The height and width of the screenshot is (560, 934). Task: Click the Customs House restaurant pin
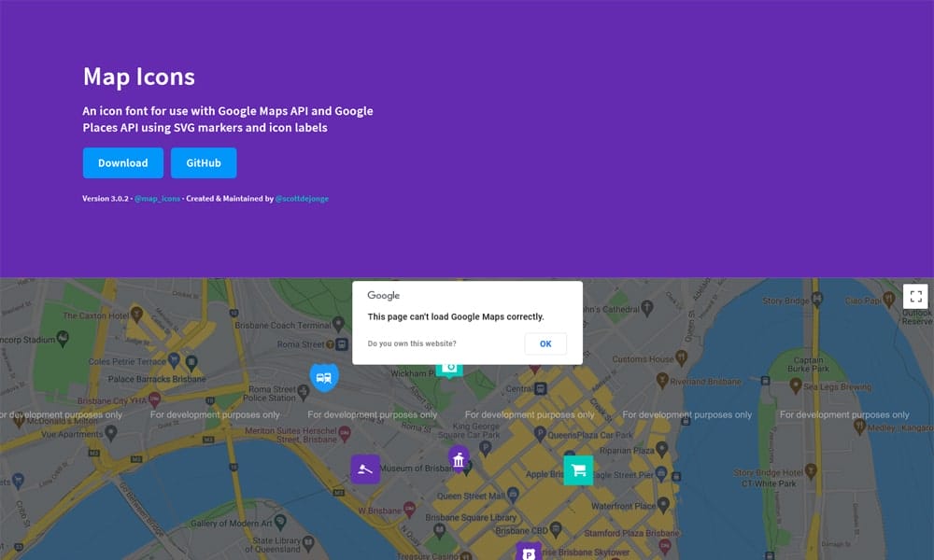(681, 357)
